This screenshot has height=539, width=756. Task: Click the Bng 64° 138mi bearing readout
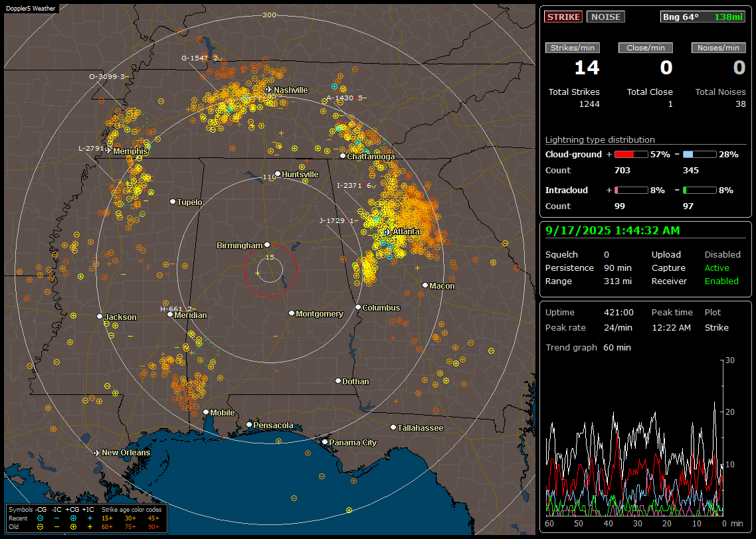click(703, 17)
